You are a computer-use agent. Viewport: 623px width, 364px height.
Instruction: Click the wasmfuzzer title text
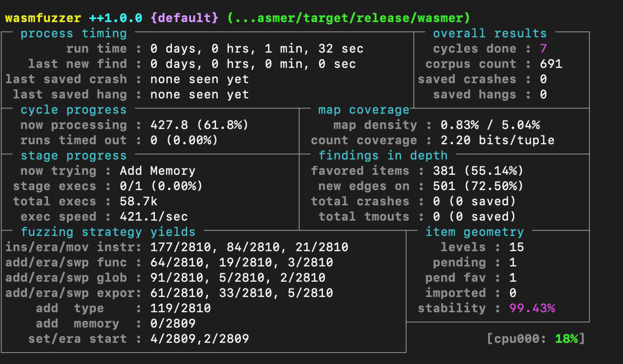[x=43, y=18]
